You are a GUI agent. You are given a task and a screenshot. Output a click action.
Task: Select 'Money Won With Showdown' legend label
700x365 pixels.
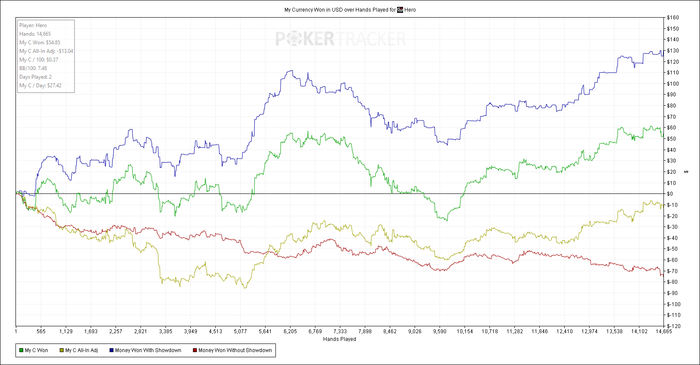point(148,350)
